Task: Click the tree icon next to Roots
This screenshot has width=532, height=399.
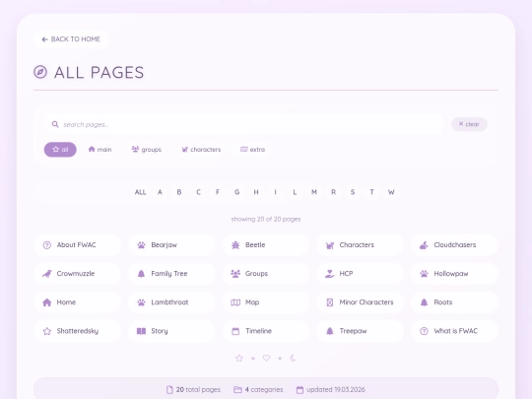Action: click(x=424, y=302)
